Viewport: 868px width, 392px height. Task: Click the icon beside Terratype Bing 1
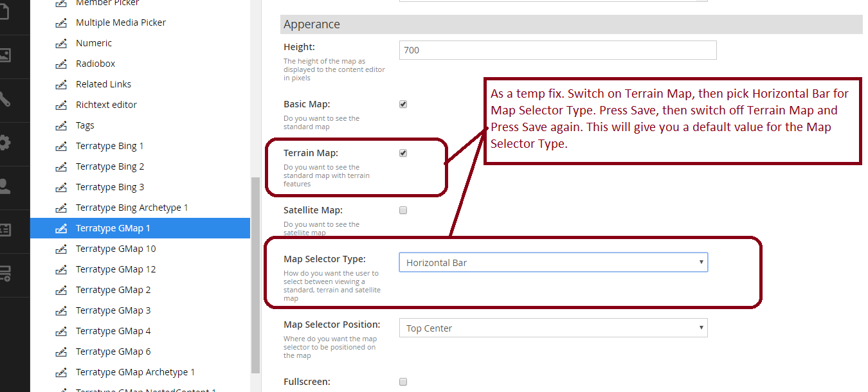(61, 146)
